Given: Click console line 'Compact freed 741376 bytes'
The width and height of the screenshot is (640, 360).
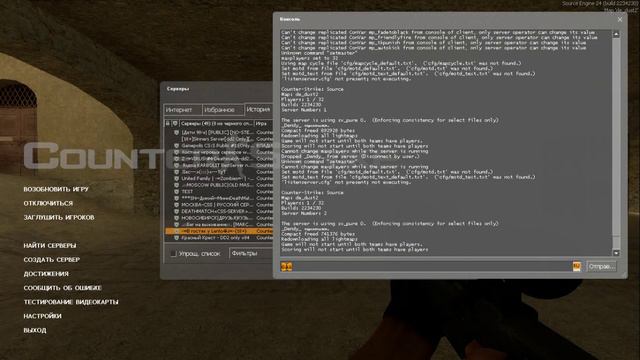Looking at the screenshot, I should coord(318,234).
